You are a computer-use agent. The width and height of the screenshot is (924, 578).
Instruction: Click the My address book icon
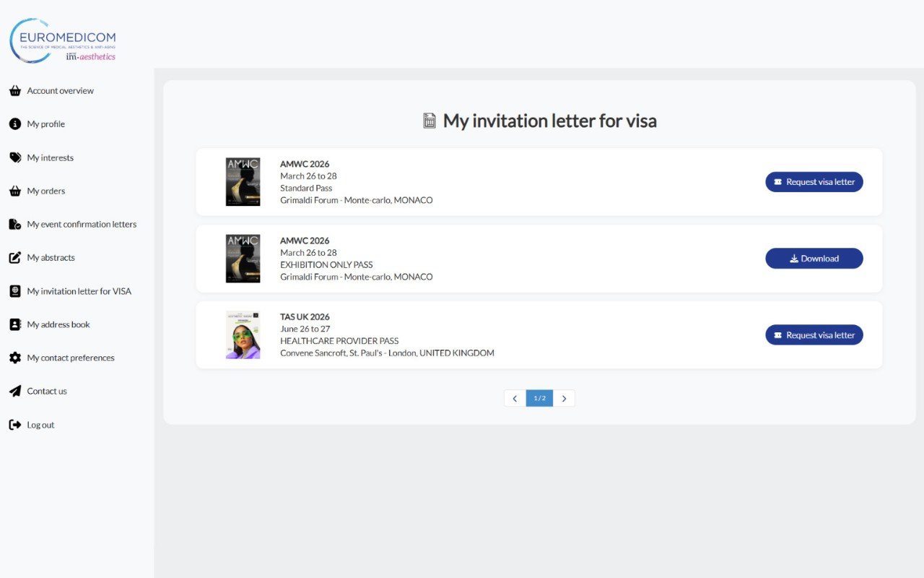(x=14, y=324)
